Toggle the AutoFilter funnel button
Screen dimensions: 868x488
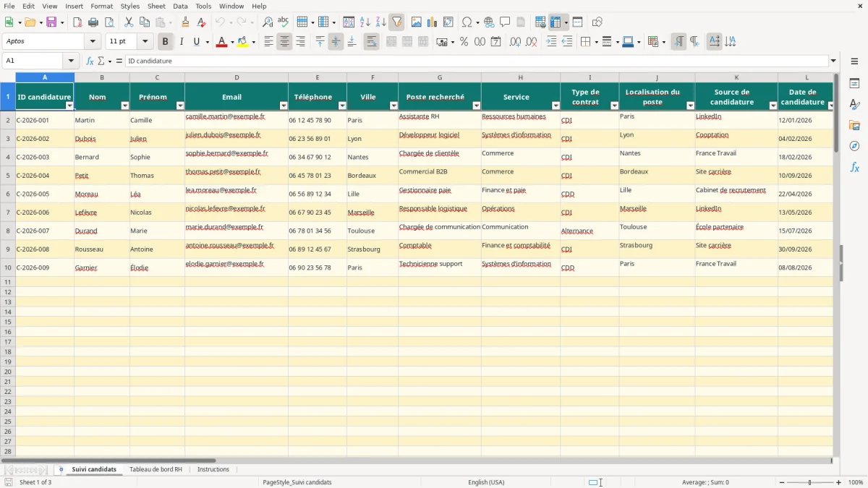[x=396, y=22]
